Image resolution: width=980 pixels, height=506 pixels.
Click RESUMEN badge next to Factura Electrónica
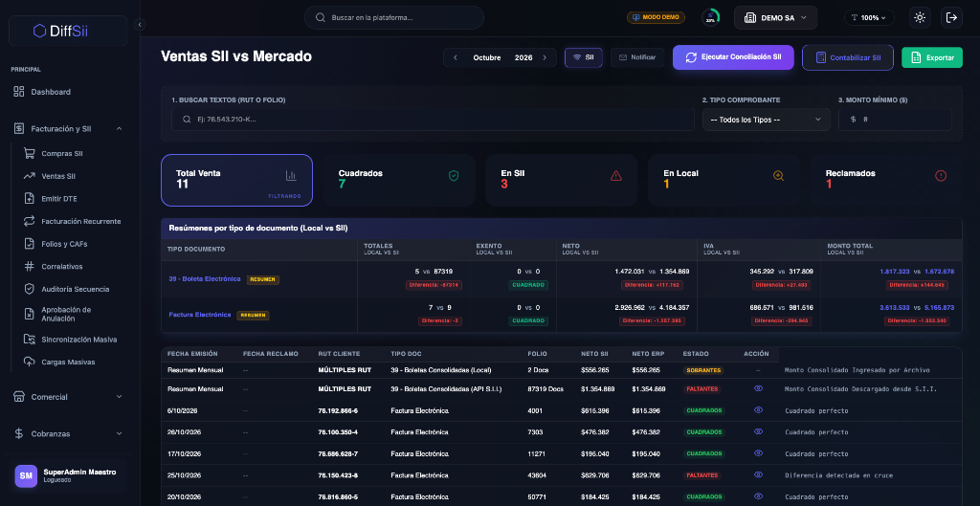(x=253, y=316)
